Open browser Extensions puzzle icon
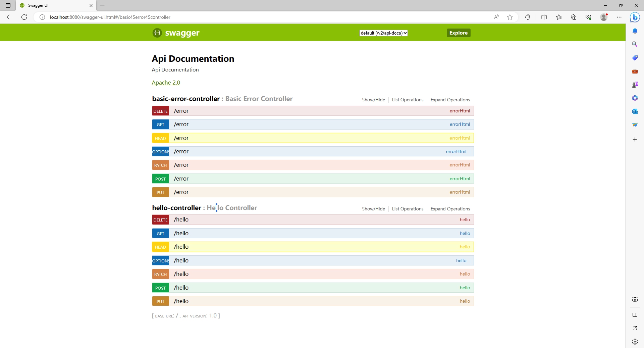644x348 pixels. coord(528,17)
